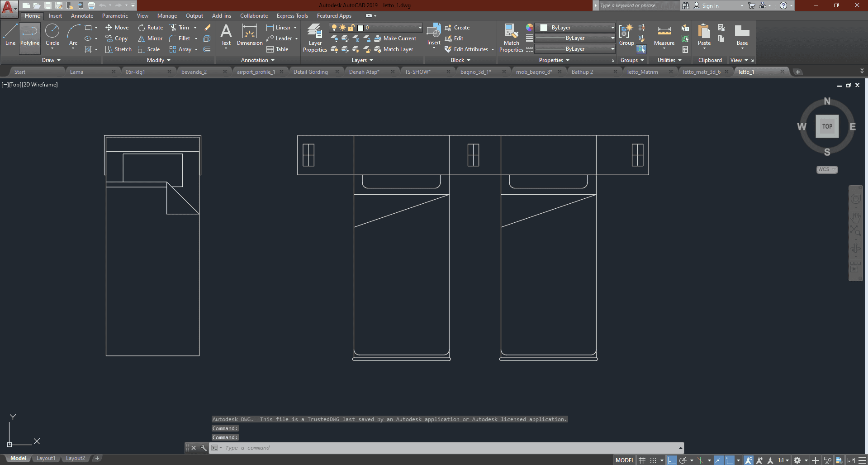Open the annotation scale 1:1 dropdown
This screenshot has height=465, width=868.
coord(783,460)
